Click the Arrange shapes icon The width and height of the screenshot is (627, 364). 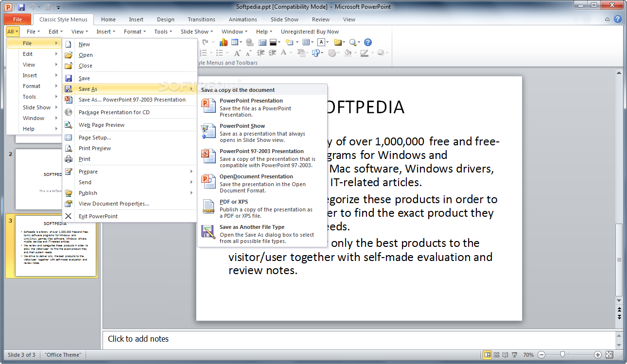click(x=316, y=53)
